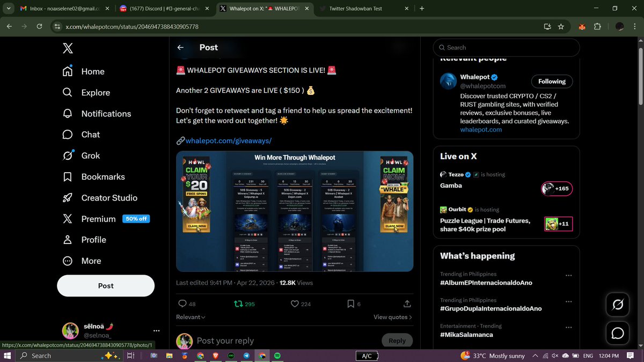Open a new browser tab
The image size is (644, 362).
pyautogui.click(x=422, y=9)
